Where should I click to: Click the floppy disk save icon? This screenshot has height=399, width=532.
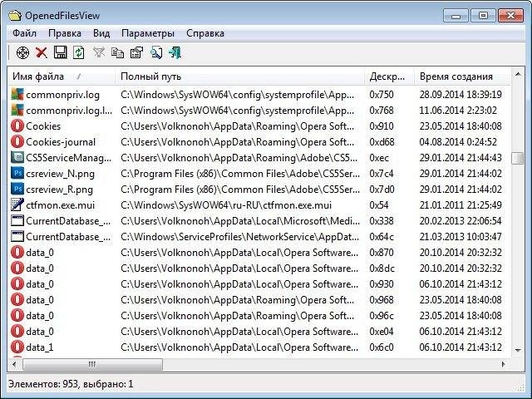(x=61, y=53)
